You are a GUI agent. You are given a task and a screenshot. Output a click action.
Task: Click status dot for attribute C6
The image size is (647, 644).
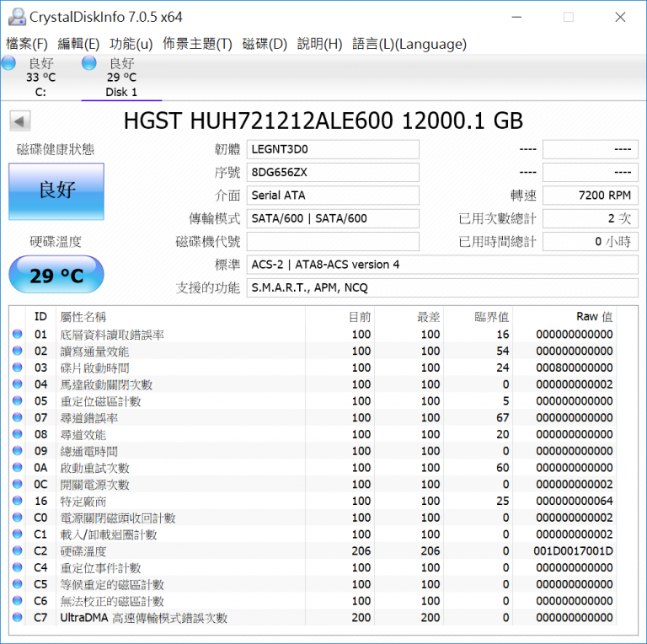[x=18, y=601]
